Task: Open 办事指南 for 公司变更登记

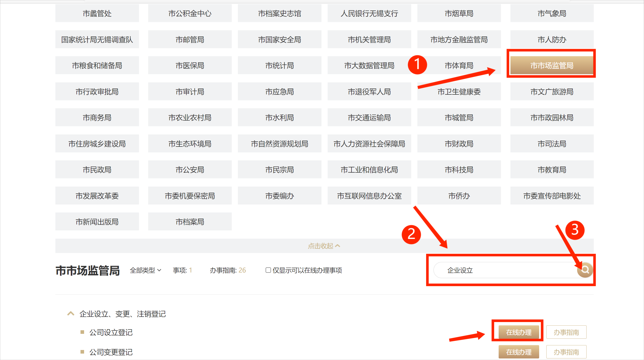Action: [566, 352]
